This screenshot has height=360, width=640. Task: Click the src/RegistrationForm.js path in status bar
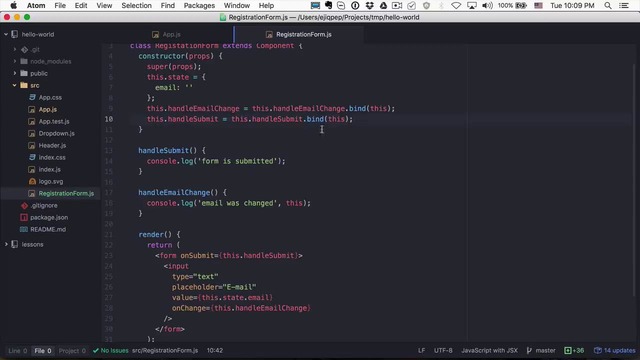click(x=165, y=351)
